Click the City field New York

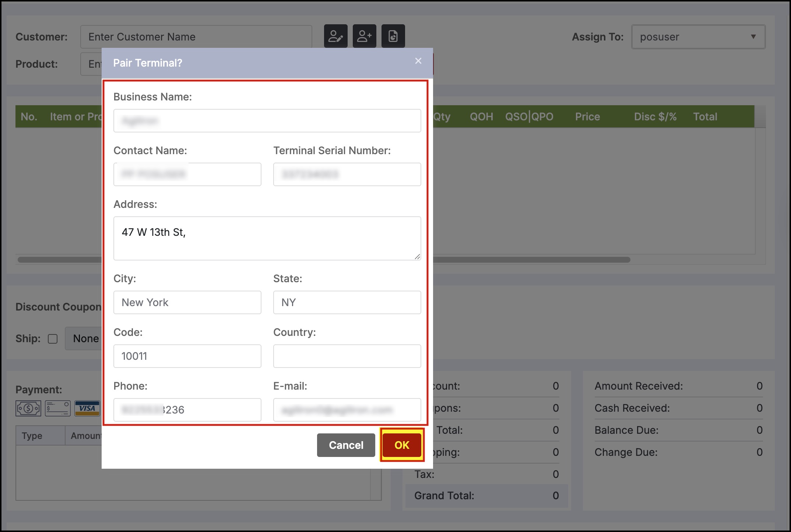pos(187,302)
